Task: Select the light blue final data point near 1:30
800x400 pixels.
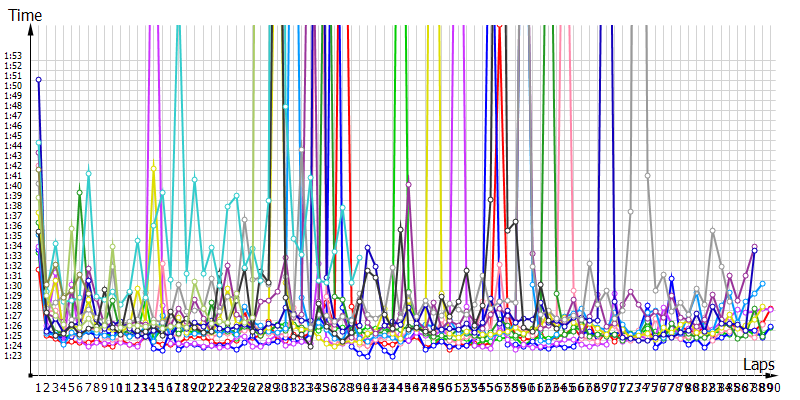Action: tap(762, 284)
